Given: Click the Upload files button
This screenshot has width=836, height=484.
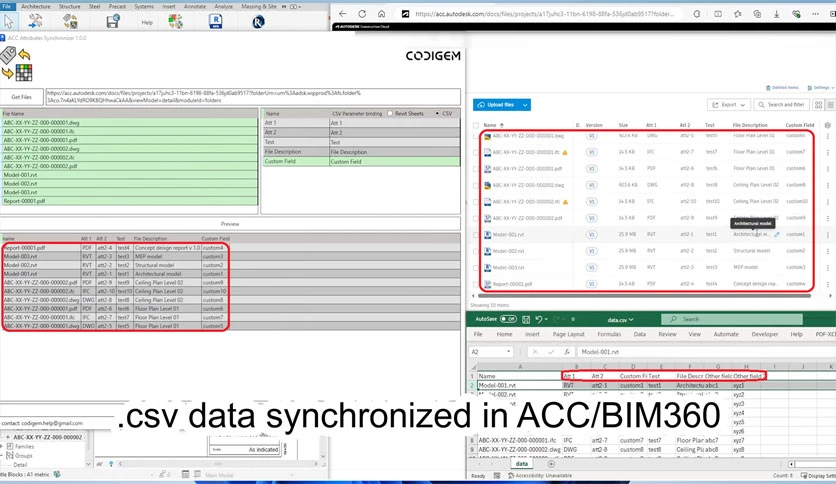Looking at the screenshot, I should [497, 105].
